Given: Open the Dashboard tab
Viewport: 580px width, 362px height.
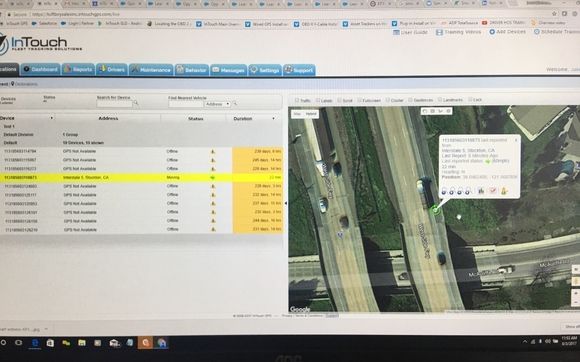Looking at the screenshot, I should click(40, 69).
